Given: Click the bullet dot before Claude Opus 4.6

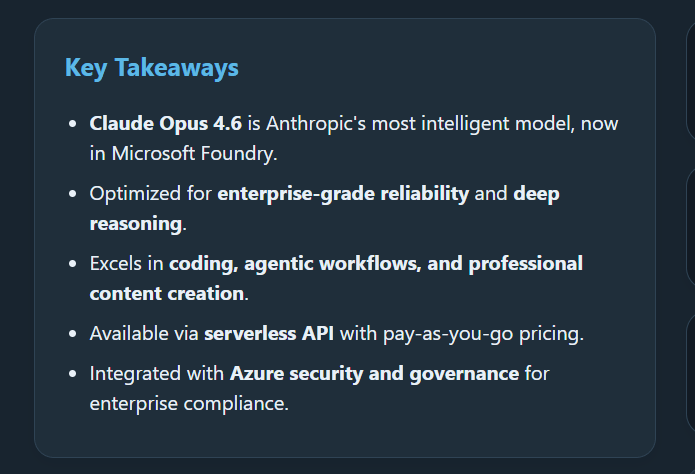Looking at the screenshot, I should pyautogui.click(x=72, y=124).
